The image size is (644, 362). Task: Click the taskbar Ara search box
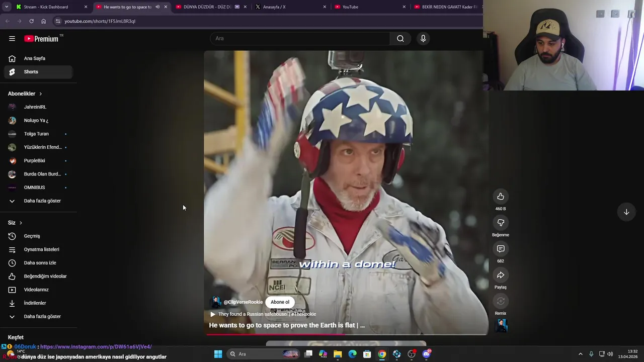[264, 354]
